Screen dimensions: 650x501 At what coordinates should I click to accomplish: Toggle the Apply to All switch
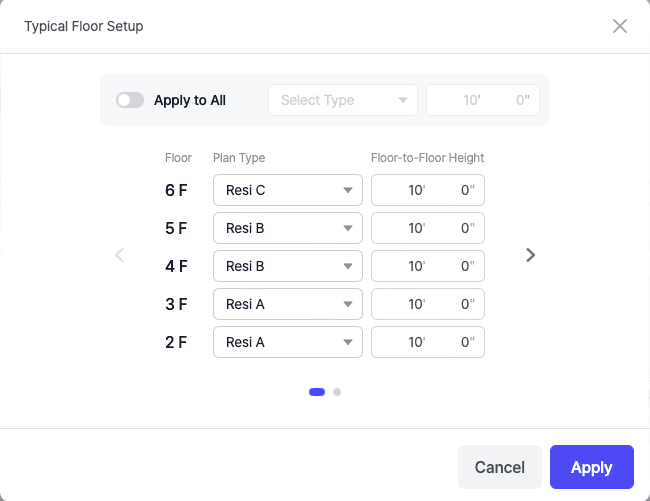[130, 100]
